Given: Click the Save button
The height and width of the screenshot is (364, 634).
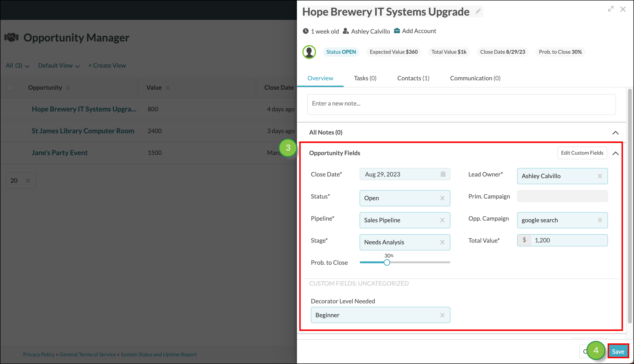Looking at the screenshot, I should [618, 352].
